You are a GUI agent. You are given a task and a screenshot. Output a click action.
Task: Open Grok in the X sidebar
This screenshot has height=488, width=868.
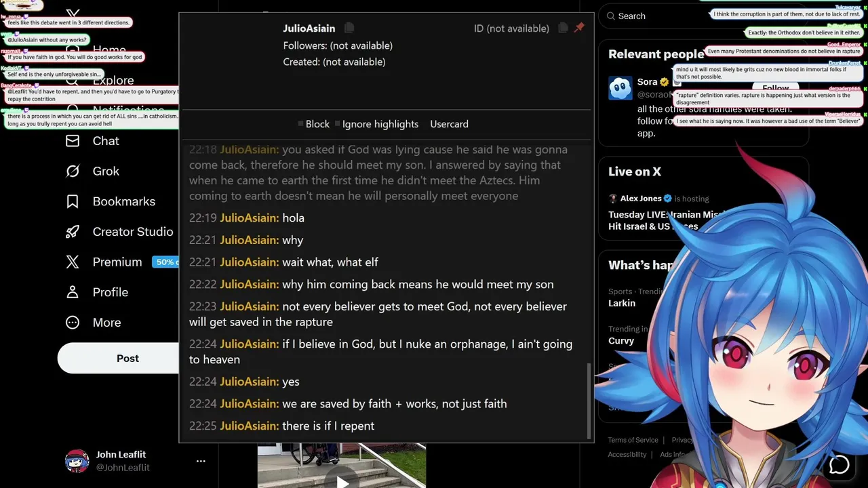pos(106,171)
